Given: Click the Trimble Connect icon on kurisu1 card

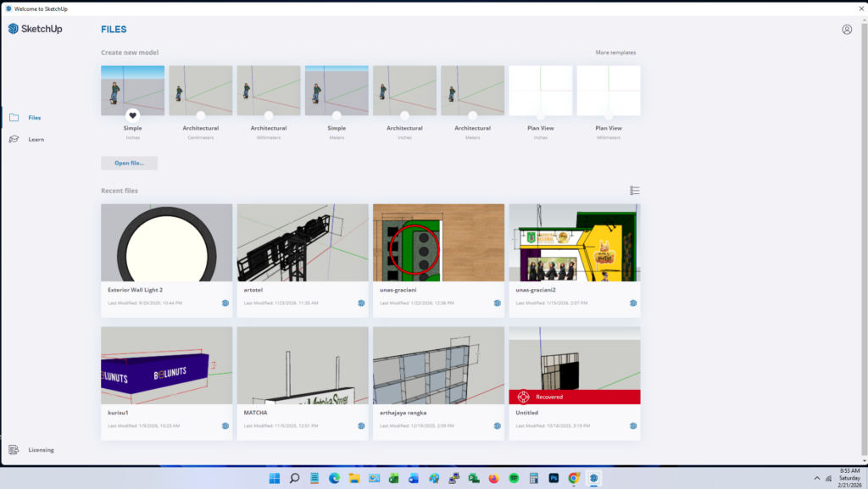Looking at the screenshot, I should click(225, 426).
